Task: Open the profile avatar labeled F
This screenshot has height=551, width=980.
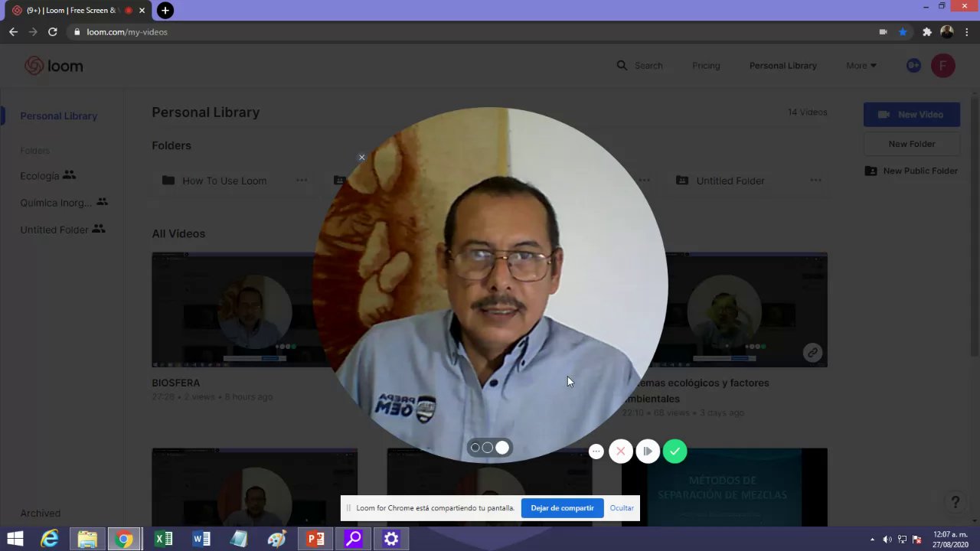Action: (x=942, y=66)
